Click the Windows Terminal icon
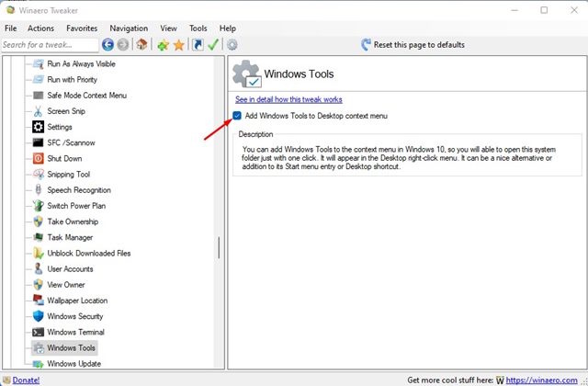The width and height of the screenshot is (588, 386). tap(39, 332)
